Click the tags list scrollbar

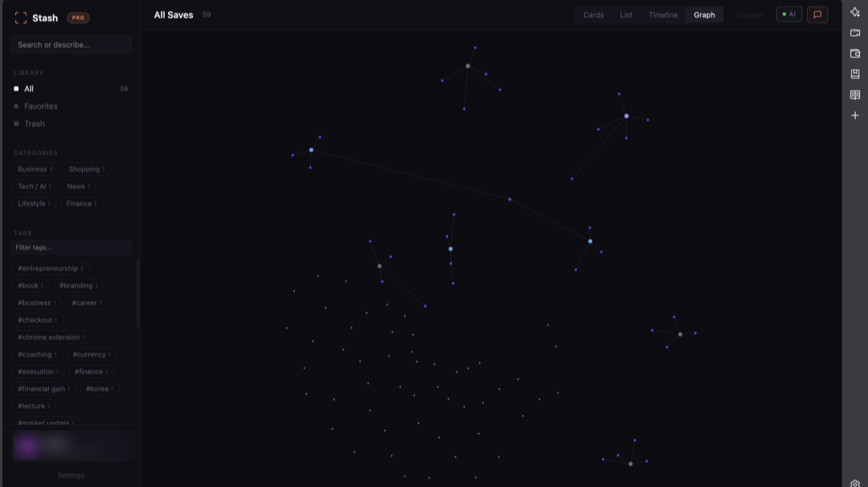click(x=138, y=294)
